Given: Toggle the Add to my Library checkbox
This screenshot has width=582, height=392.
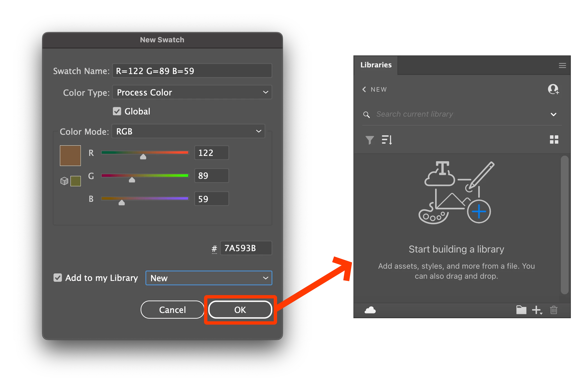Looking at the screenshot, I should [58, 278].
